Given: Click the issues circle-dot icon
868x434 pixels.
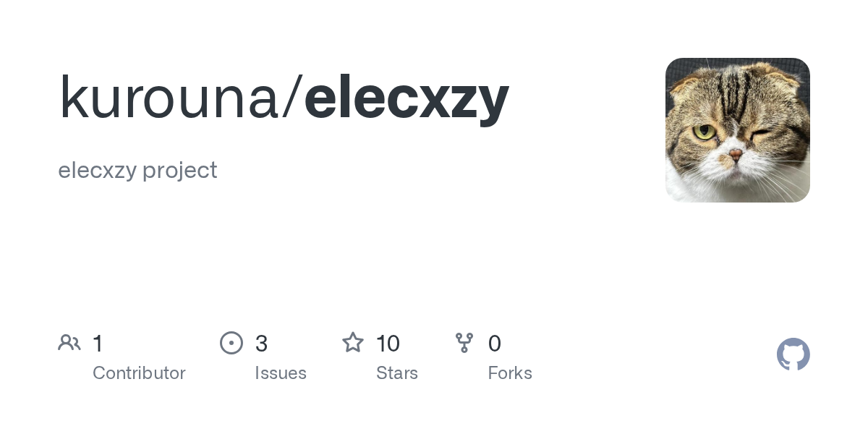Looking at the screenshot, I should point(231,343).
